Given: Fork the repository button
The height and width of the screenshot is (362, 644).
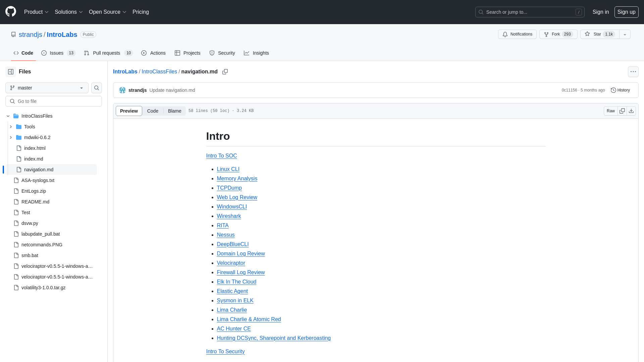Looking at the screenshot, I should click(x=558, y=34).
